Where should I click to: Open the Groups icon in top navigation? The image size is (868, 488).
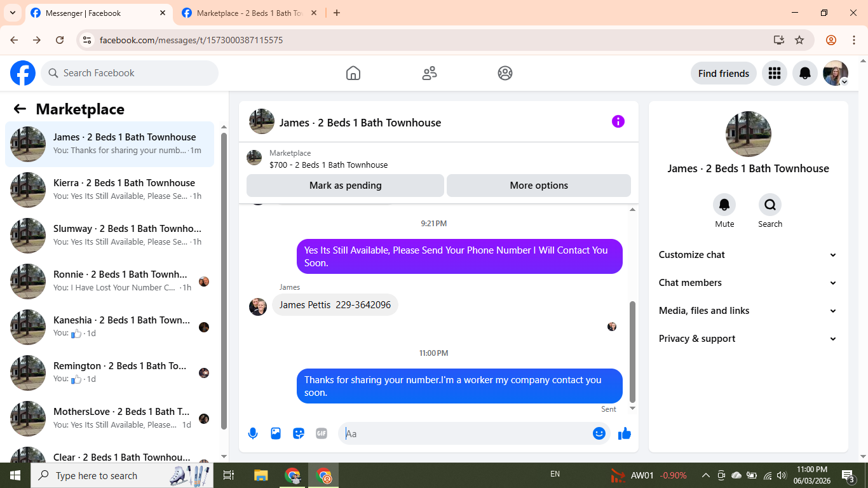tap(505, 73)
